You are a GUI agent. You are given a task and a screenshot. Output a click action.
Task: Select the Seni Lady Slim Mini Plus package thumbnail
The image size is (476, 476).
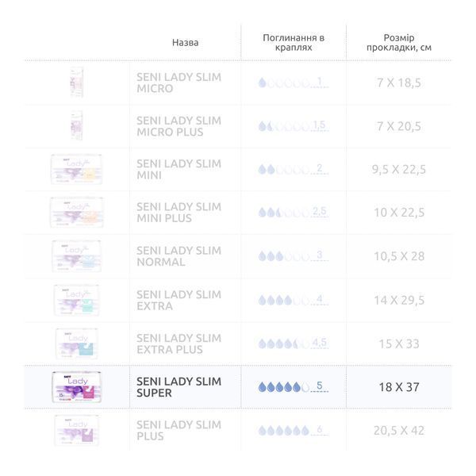(76, 213)
